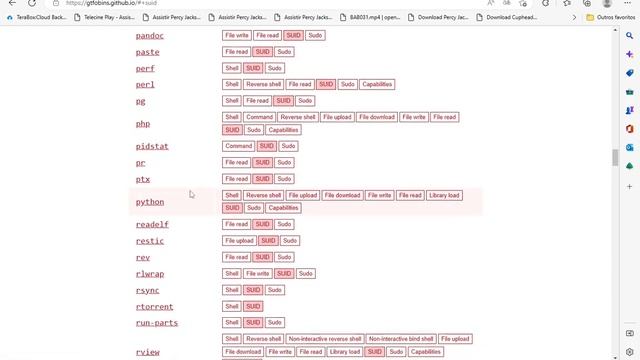This screenshot has height=360, width=640.
Task: Open Shopping tag icon in sidebar
Action: pyautogui.click(x=629, y=73)
